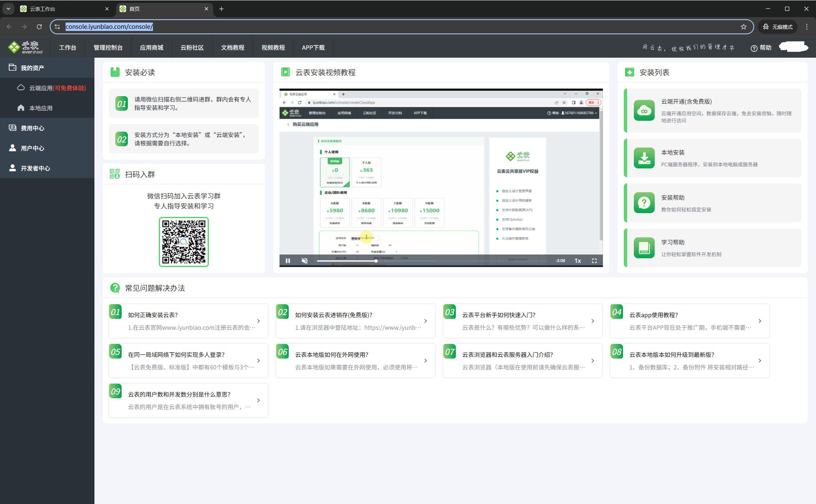Unmute the tutorial video sound

(x=305, y=261)
